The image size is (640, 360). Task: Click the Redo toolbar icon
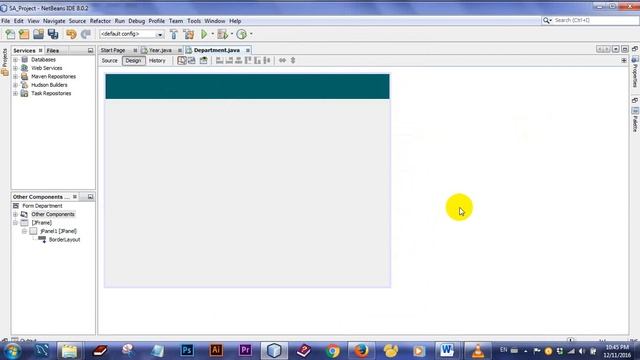(85, 34)
